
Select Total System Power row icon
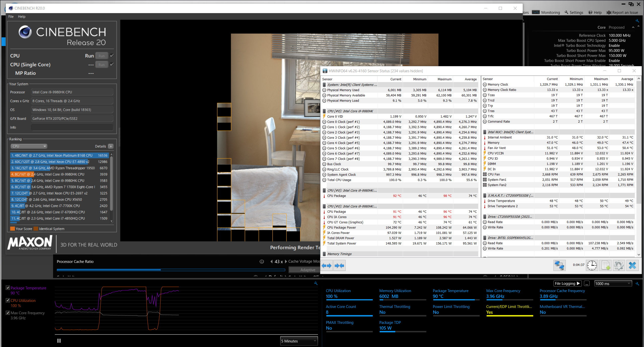pos(324,244)
